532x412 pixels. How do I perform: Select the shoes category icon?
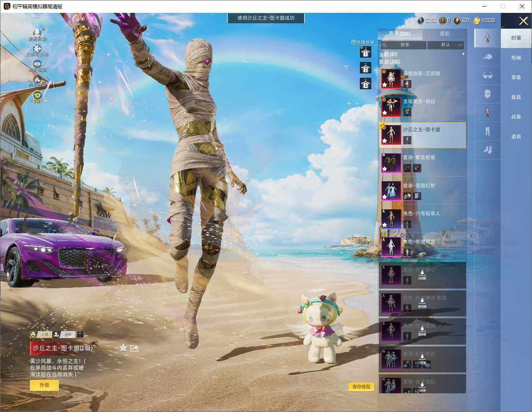point(488,150)
